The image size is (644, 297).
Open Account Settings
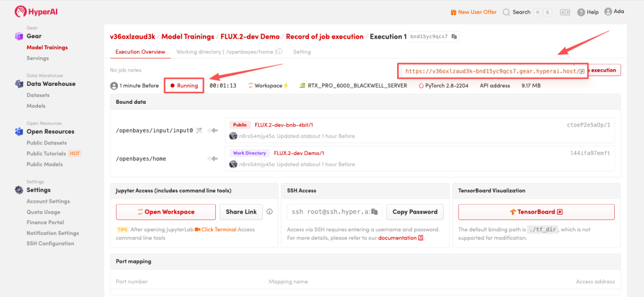click(48, 202)
